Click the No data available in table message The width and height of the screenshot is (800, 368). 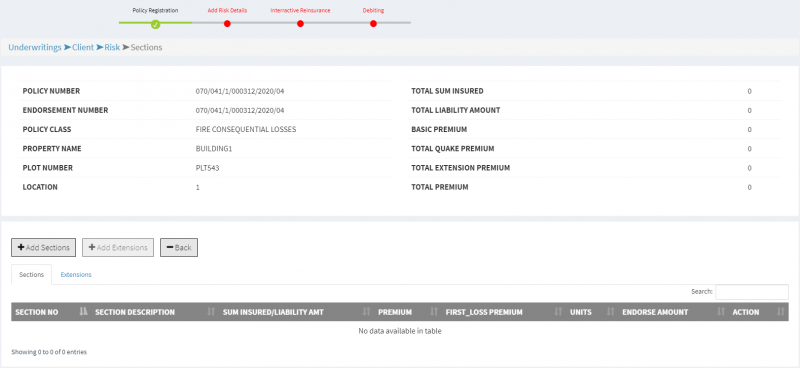coord(400,331)
